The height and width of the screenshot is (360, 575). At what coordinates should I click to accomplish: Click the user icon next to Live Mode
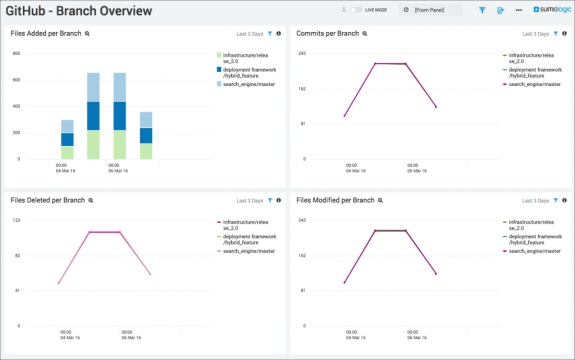(344, 10)
